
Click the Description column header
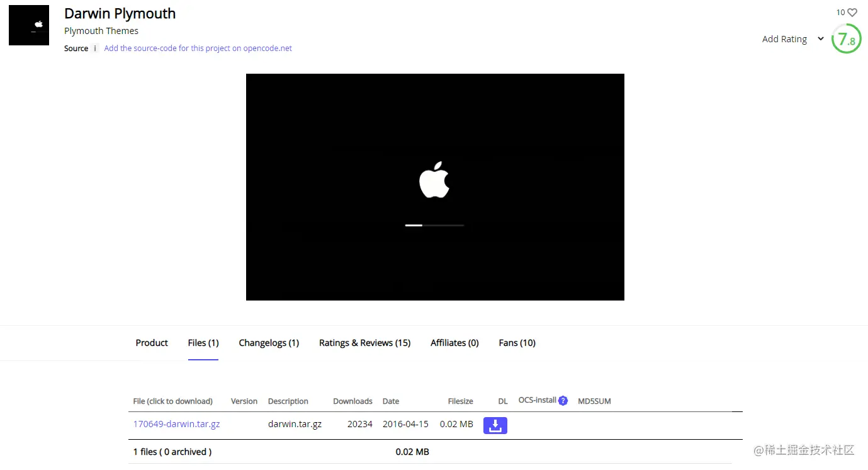(x=288, y=401)
